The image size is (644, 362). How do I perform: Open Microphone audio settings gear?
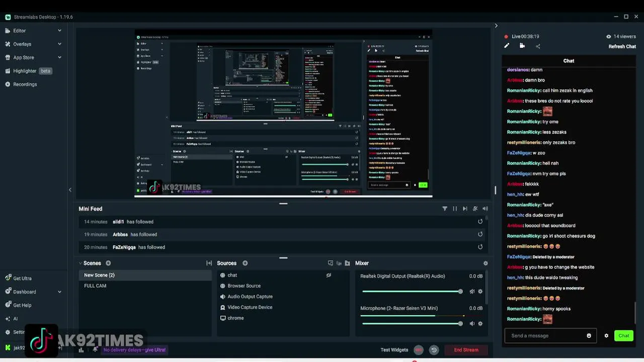(480, 324)
